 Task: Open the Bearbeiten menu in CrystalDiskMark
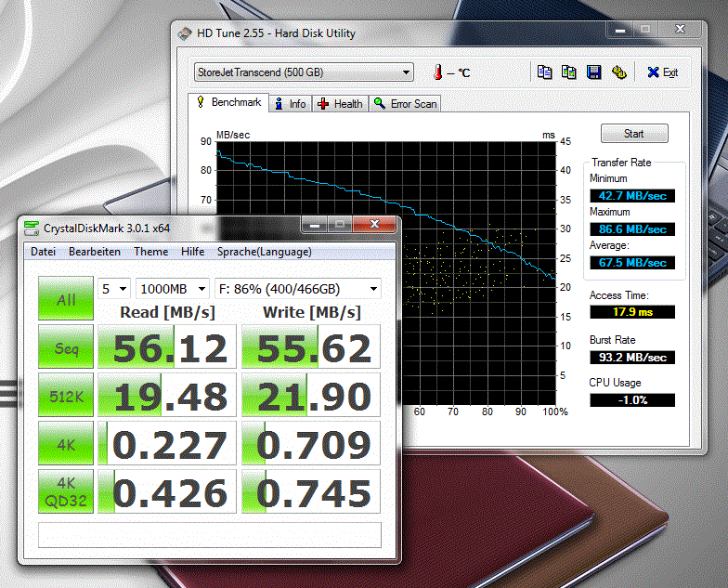[x=95, y=252]
